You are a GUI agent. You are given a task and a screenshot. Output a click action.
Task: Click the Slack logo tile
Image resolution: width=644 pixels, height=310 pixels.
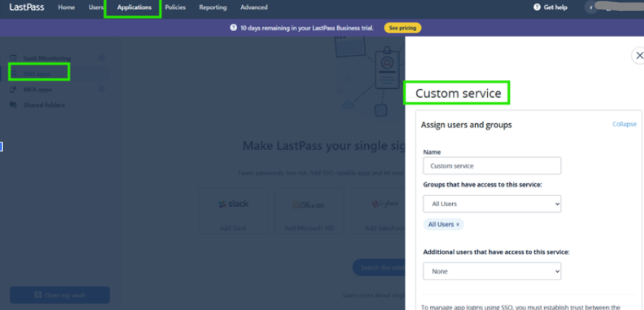click(233, 204)
